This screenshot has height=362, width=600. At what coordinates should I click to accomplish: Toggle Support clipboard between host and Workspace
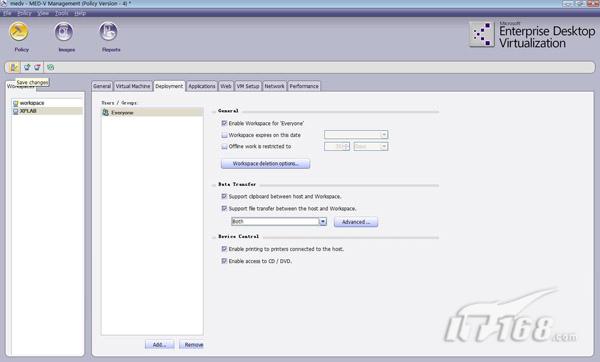[x=224, y=196]
